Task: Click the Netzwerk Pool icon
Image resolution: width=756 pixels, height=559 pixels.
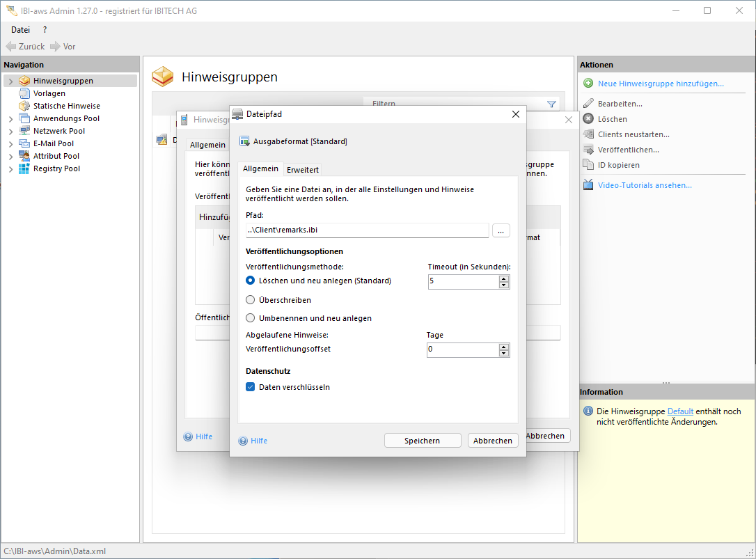Action: pos(24,131)
